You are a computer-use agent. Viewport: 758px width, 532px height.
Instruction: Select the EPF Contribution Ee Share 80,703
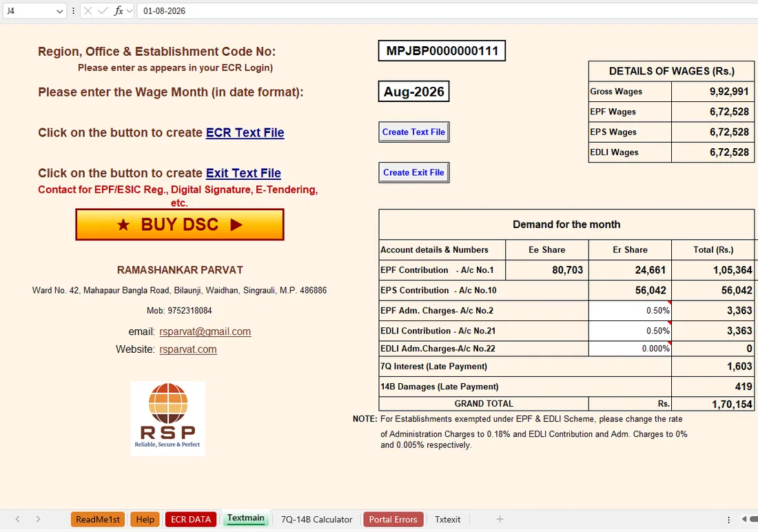click(x=546, y=270)
